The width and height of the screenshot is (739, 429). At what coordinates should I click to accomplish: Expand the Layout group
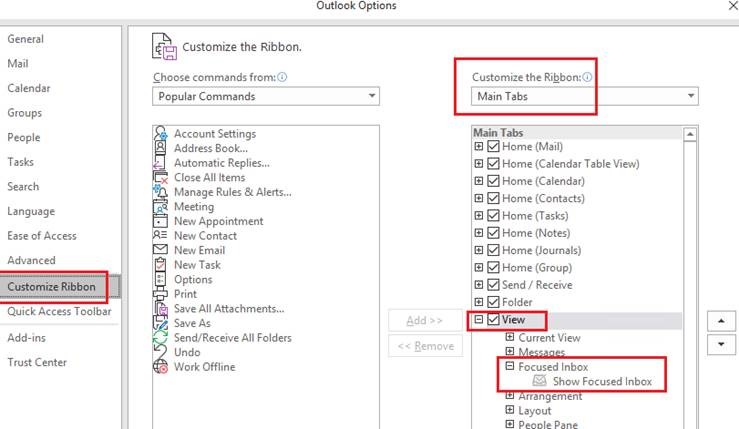(509, 409)
